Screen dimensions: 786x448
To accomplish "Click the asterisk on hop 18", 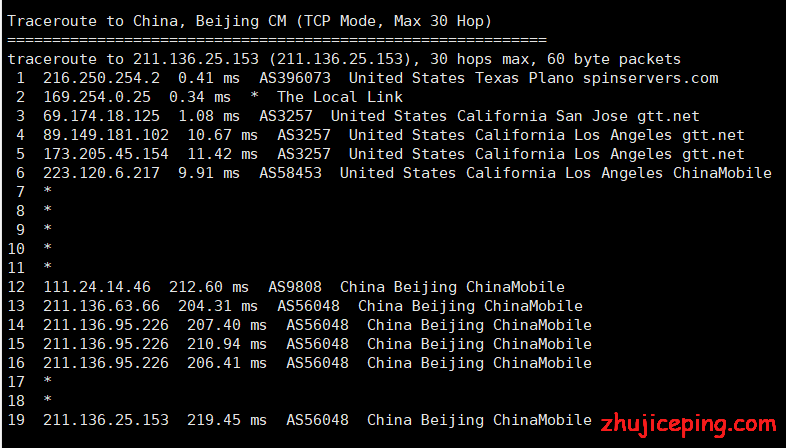I will point(48,400).
